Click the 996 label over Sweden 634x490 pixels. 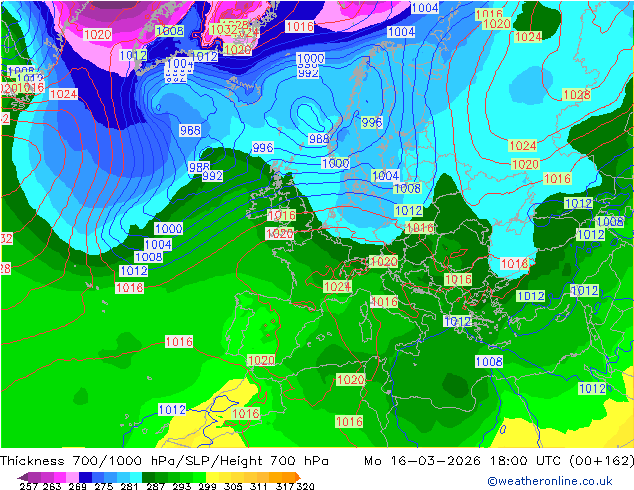click(372, 122)
